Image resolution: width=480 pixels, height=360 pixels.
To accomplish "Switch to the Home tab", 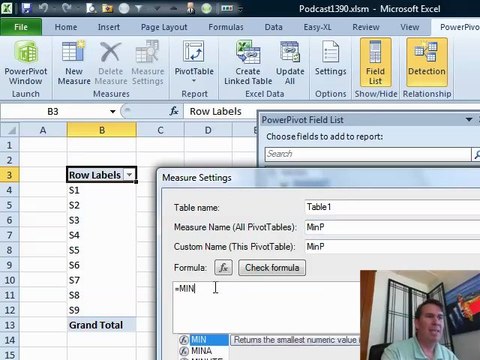I will point(66,27).
